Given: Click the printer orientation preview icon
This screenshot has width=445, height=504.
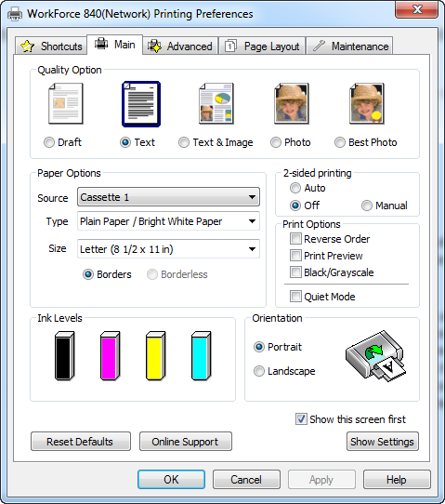Looking at the screenshot, I should 375,356.
